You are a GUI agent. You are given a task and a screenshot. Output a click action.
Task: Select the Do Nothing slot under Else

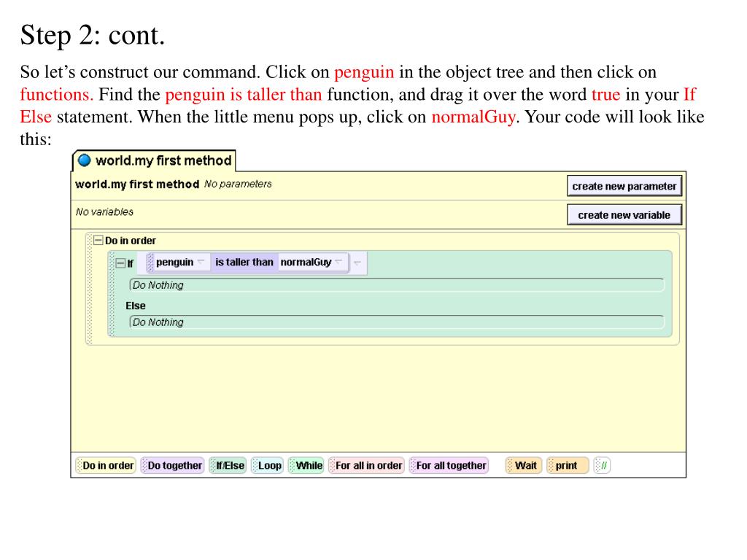point(396,322)
